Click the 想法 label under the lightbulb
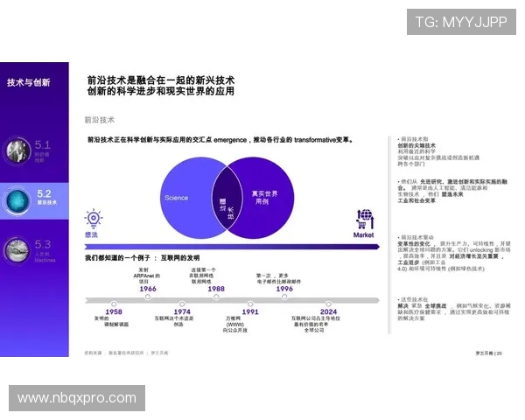 point(91,234)
